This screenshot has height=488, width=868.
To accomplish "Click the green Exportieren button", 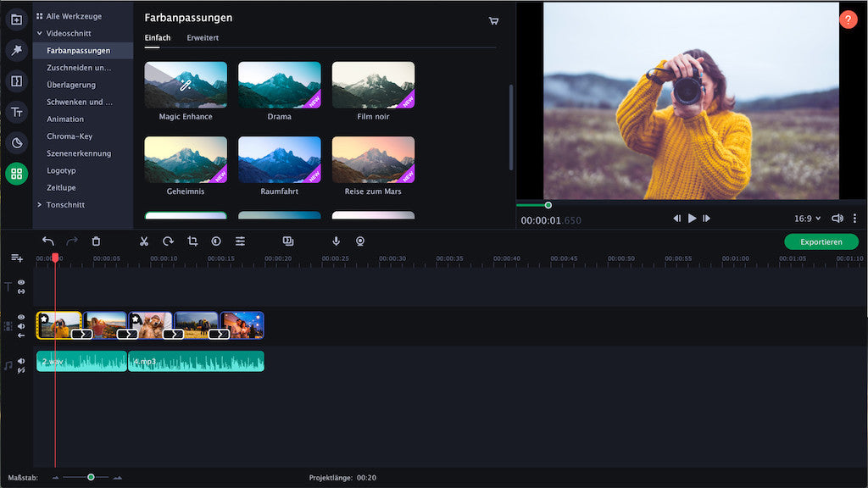I will [821, 241].
